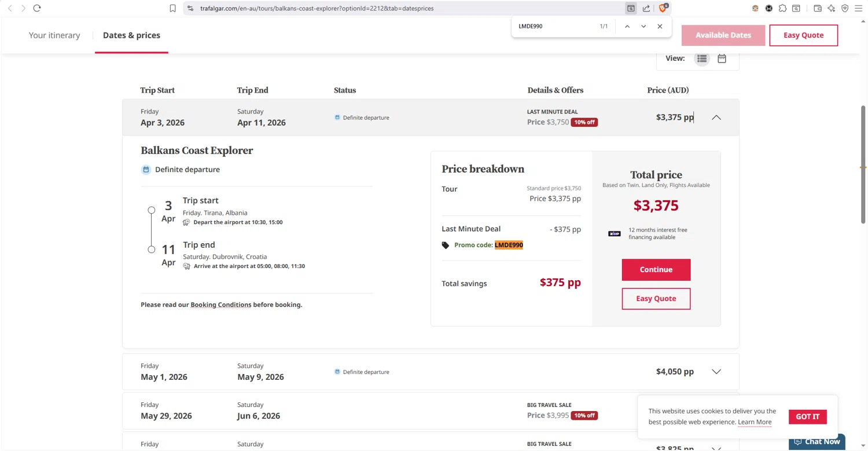Go forward in browser history
Screen dimensions: 868x451
(x=23, y=8)
